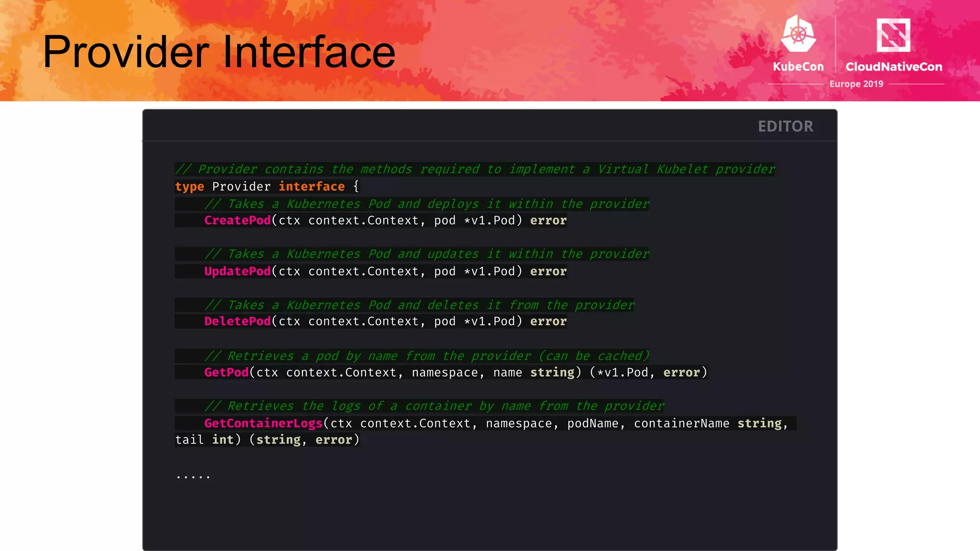The image size is (980, 551).
Task: Click the CreatePod method name
Action: pyautogui.click(x=237, y=220)
